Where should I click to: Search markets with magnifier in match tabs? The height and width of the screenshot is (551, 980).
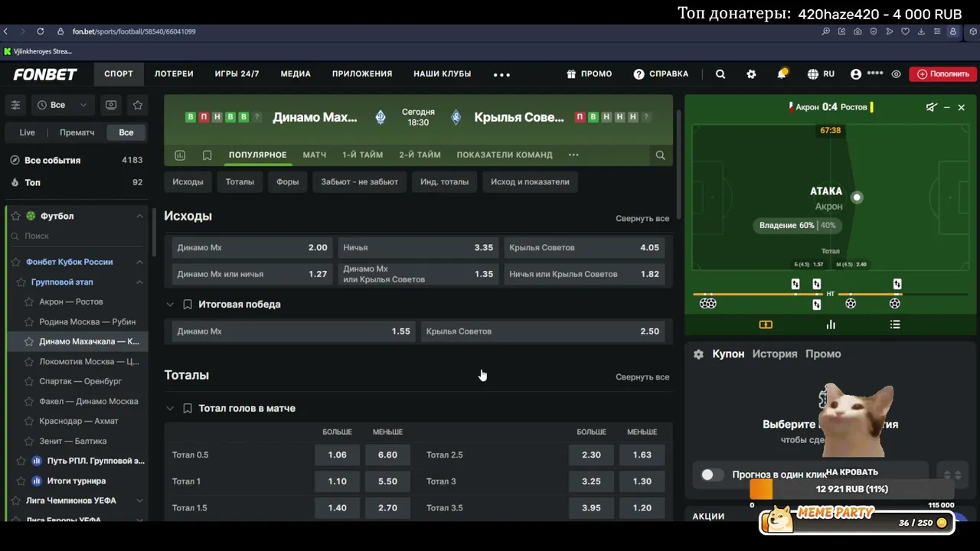660,155
